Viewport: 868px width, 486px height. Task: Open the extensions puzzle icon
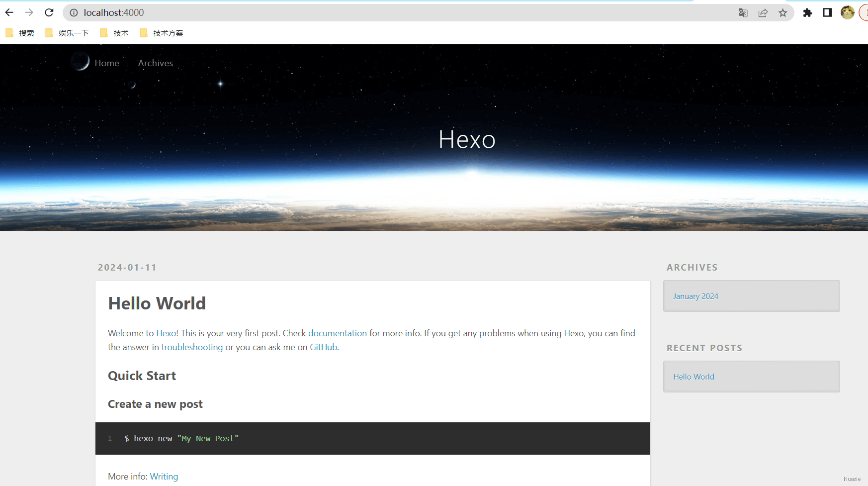807,13
